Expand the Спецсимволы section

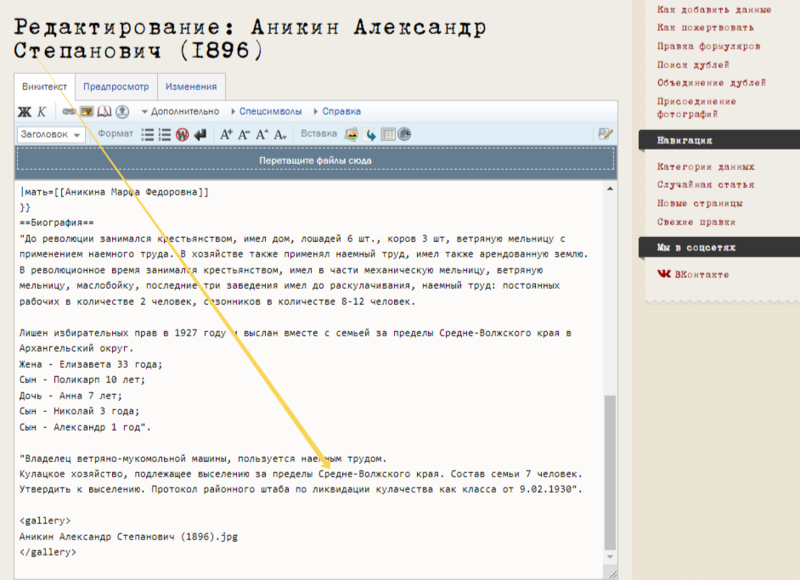point(269,111)
